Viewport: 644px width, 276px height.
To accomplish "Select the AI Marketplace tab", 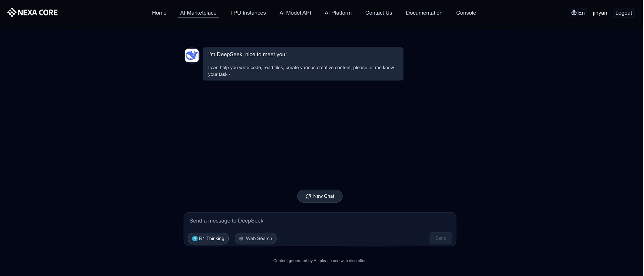I will click(x=198, y=13).
